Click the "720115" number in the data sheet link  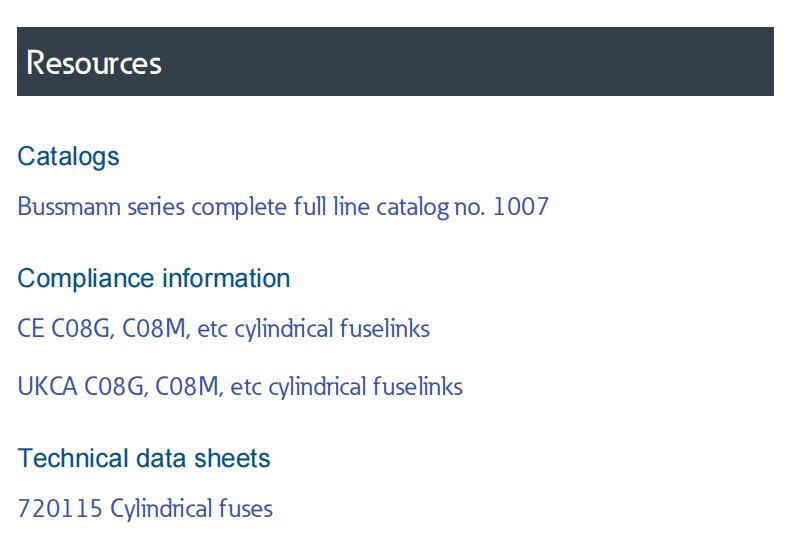coord(60,509)
